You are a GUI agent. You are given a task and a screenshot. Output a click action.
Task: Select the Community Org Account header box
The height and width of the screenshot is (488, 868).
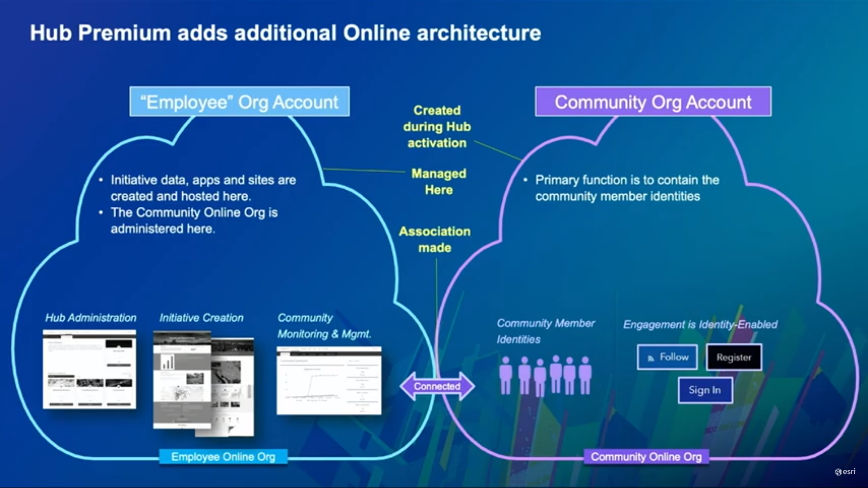tap(653, 102)
